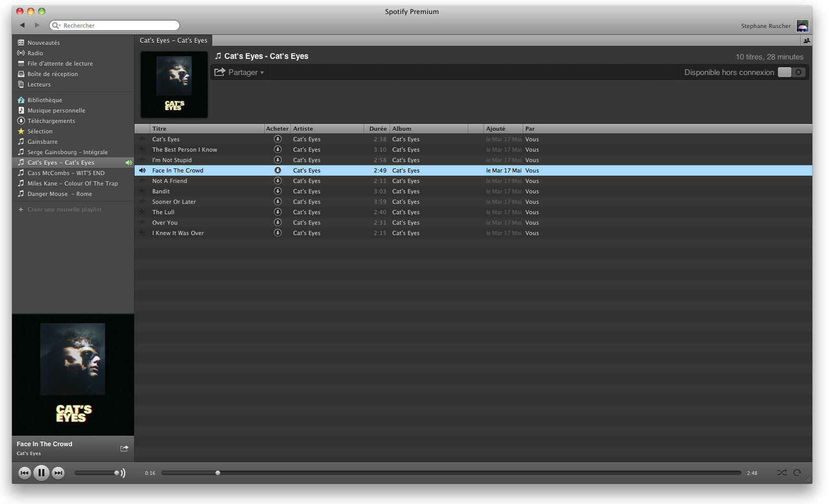Toggle Disponible hors connexion switch

[791, 72]
